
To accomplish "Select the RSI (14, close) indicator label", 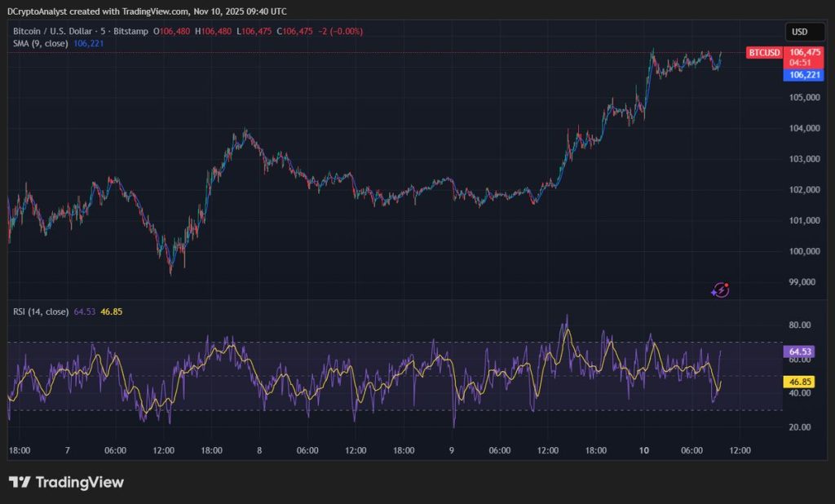I will (x=42, y=311).
